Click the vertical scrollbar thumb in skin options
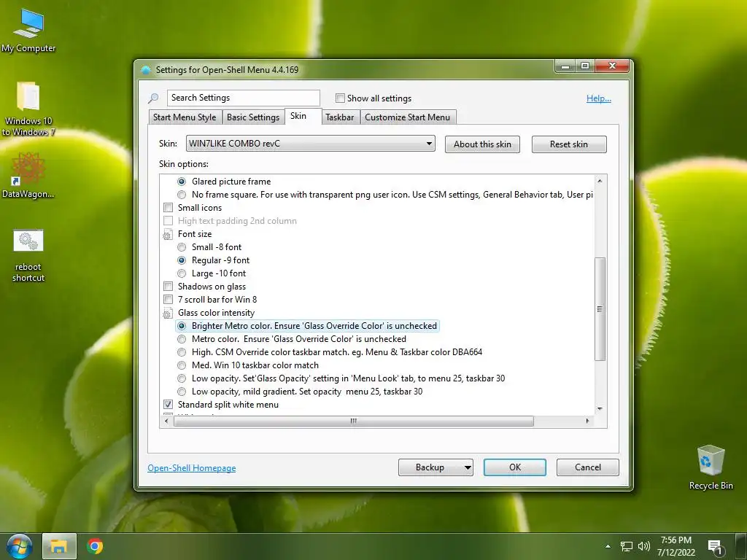 tap(600, 309)
